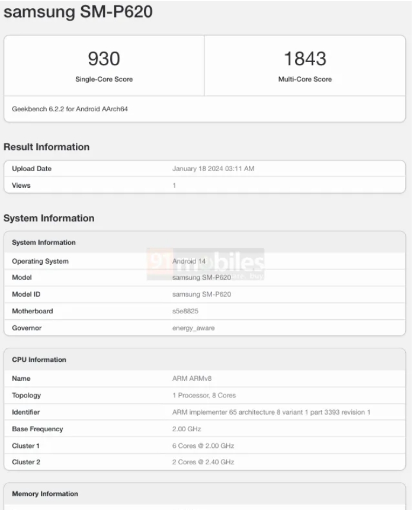Click the CPU Information table header
420x510 pixels.
tap(39, 360)
